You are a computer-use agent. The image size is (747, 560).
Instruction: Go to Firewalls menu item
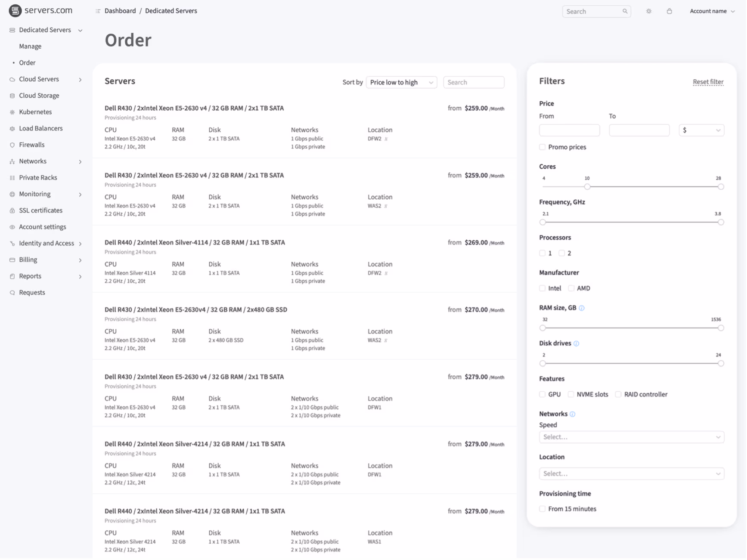(32, 145)
